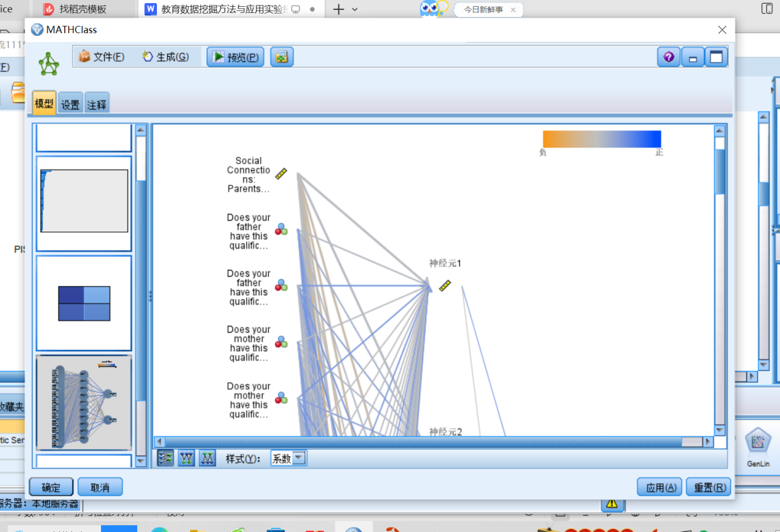The image size is (780, 532).
Task: Click the horizontal scrollbar right arrow
Action: pos(708,442)
